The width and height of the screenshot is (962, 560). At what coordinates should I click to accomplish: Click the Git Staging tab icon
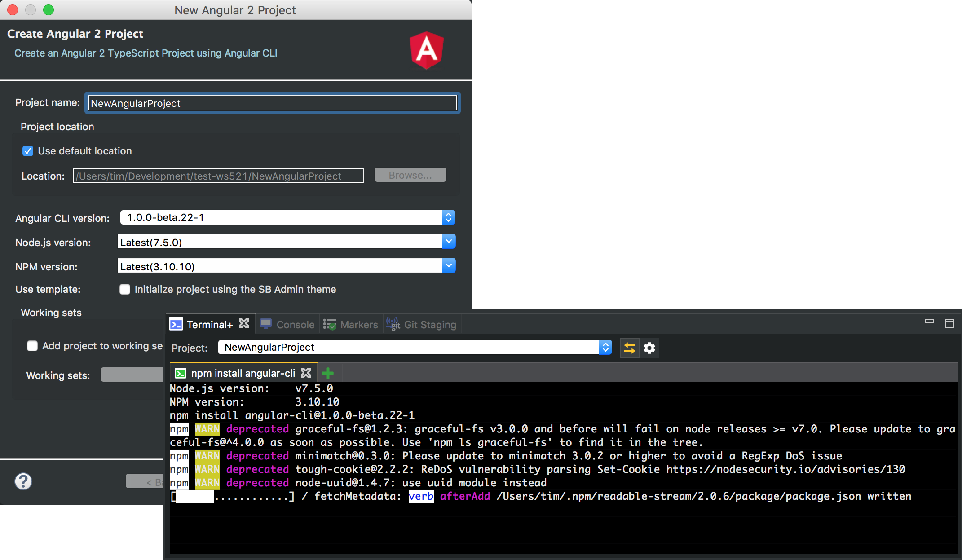click(x=393, y=324)
